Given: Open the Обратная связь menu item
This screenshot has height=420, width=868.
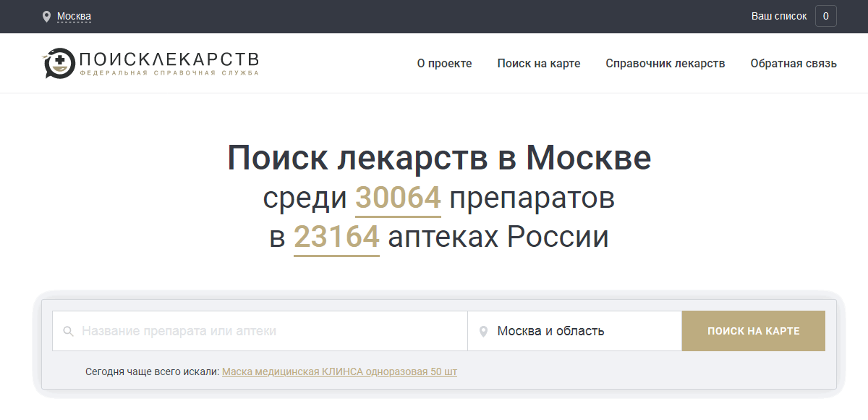Looking at the screenshot, I should point(793,64).
